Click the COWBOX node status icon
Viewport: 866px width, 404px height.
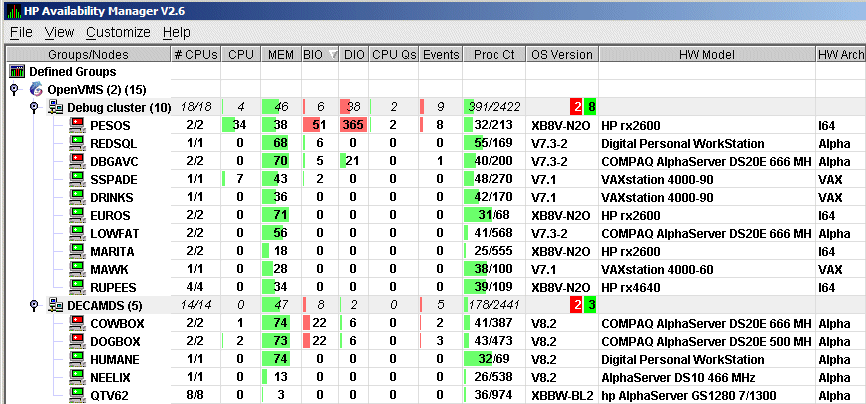tap(77, 323)
